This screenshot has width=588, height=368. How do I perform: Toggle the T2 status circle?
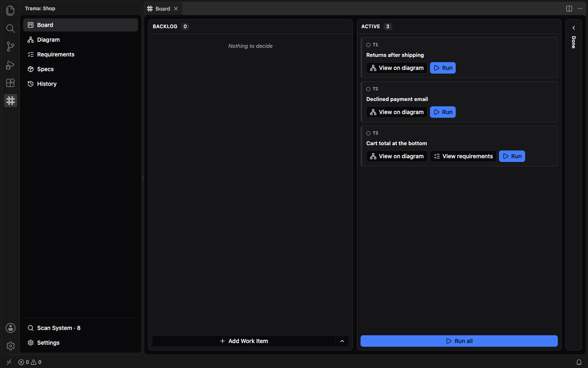368,89
